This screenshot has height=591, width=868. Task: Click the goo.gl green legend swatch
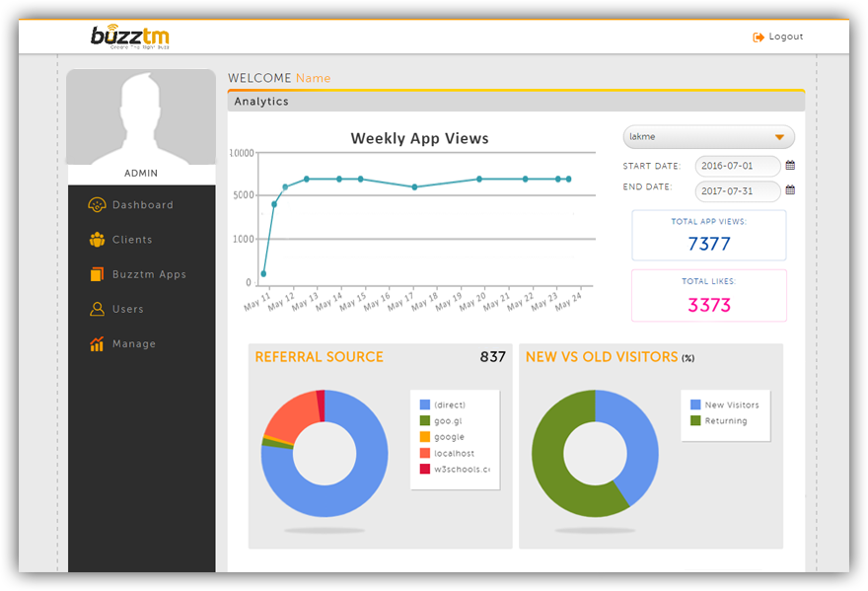pos(424,421)
